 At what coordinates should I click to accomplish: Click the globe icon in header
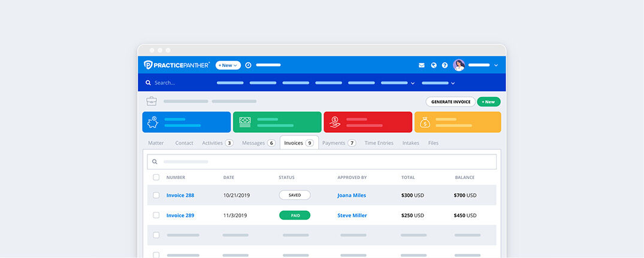click(434, 65)
